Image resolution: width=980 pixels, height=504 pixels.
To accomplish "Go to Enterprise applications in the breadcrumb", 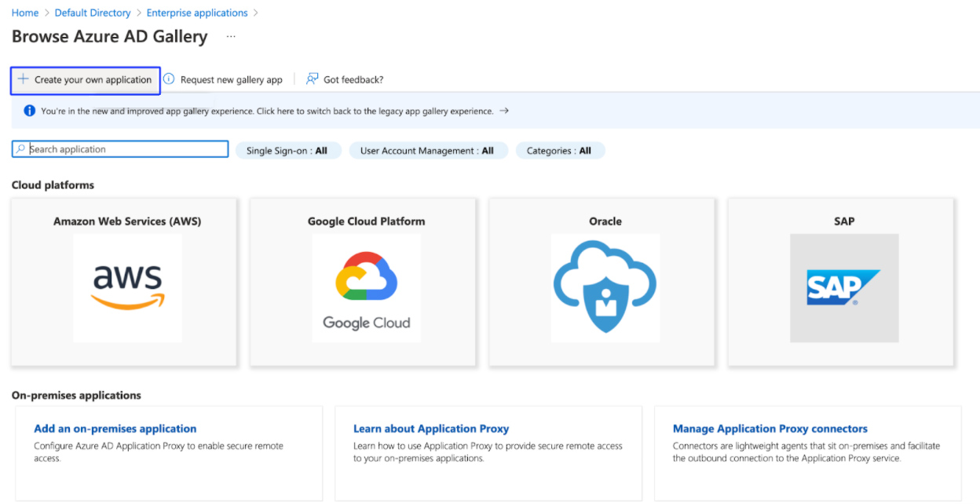I will [x=197, y=13].
